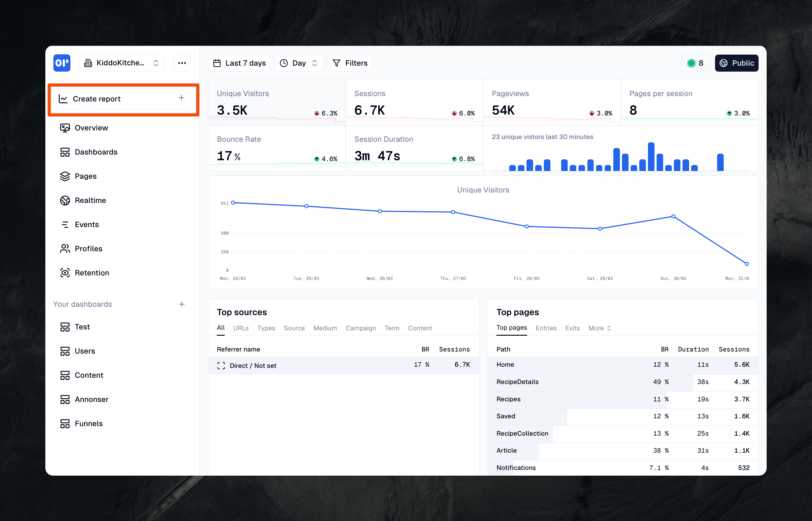
Task: Select the expand icon next to Direct / Not set
Action: pos(221,366)
